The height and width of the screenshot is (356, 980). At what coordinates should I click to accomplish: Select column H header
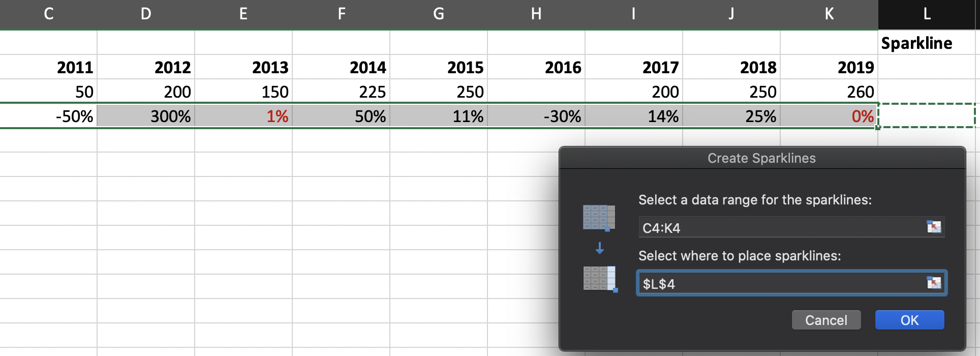[536, 14]
